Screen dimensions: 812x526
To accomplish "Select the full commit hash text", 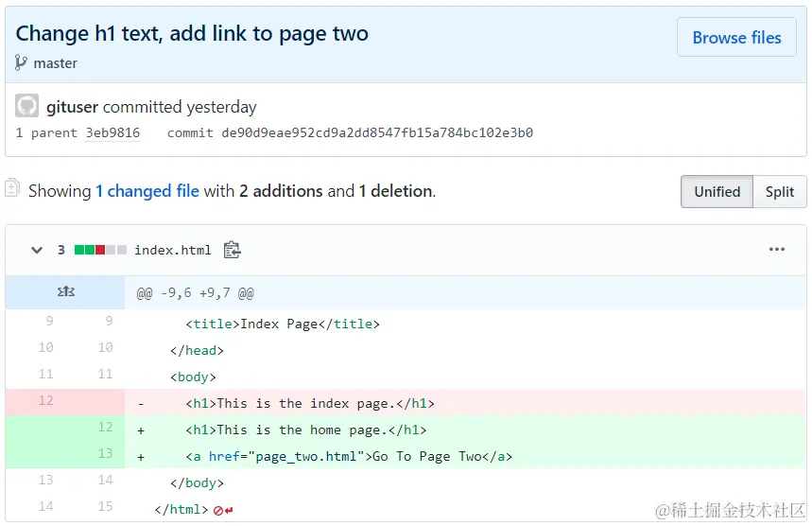I will (x=377, y=133).
